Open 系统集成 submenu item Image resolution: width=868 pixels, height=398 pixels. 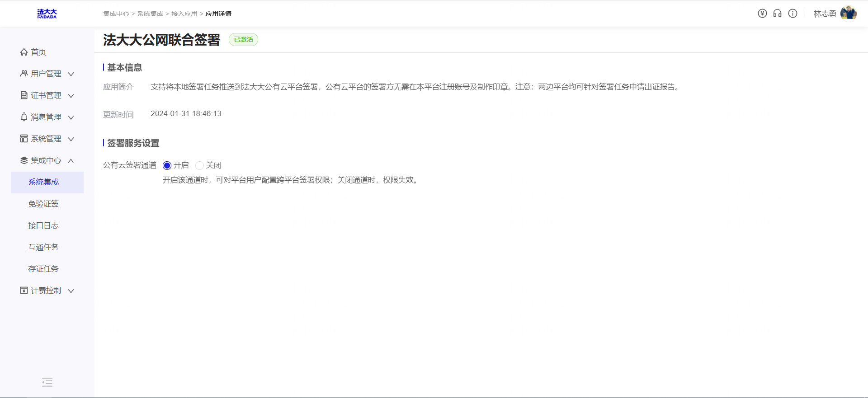(47, 182)
